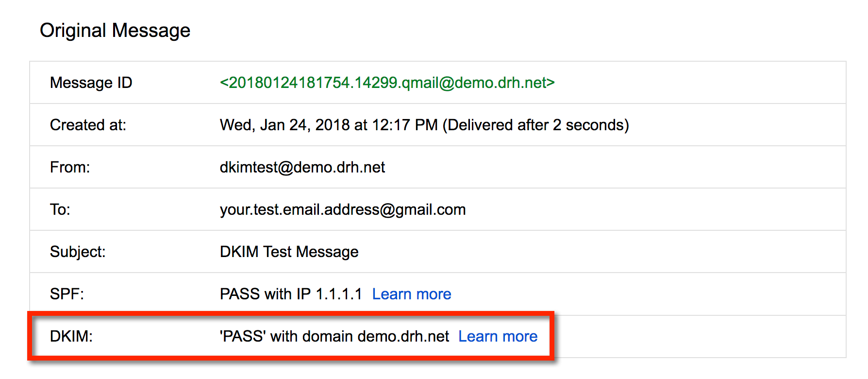Click the From: label
The width and height of the screenshot is (868, 379).
coord(70,167)
